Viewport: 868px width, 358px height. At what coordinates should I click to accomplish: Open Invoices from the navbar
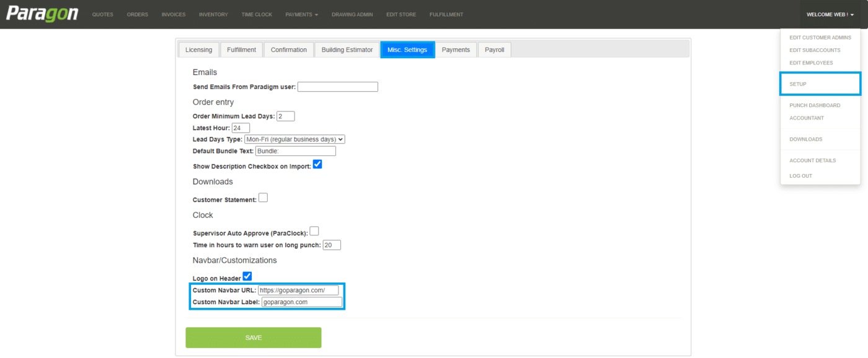tap(174, 14)
